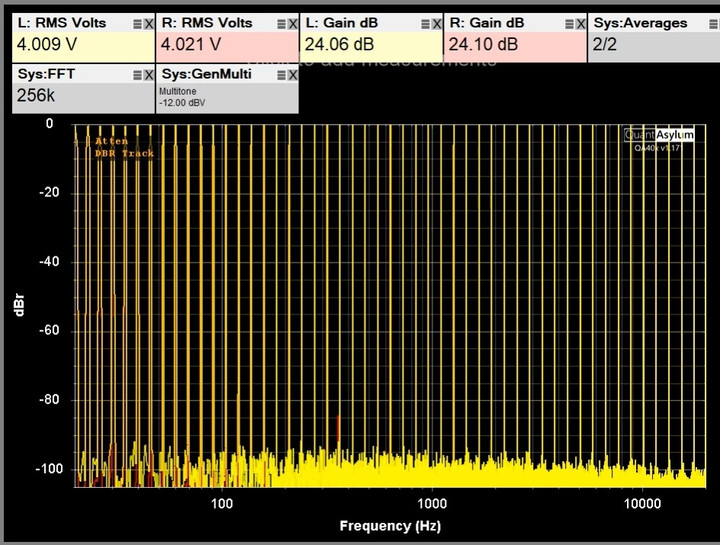Click the 256k FFT size value
The width and height of the screenshot is (720, 545).
(x=36, y=96)
